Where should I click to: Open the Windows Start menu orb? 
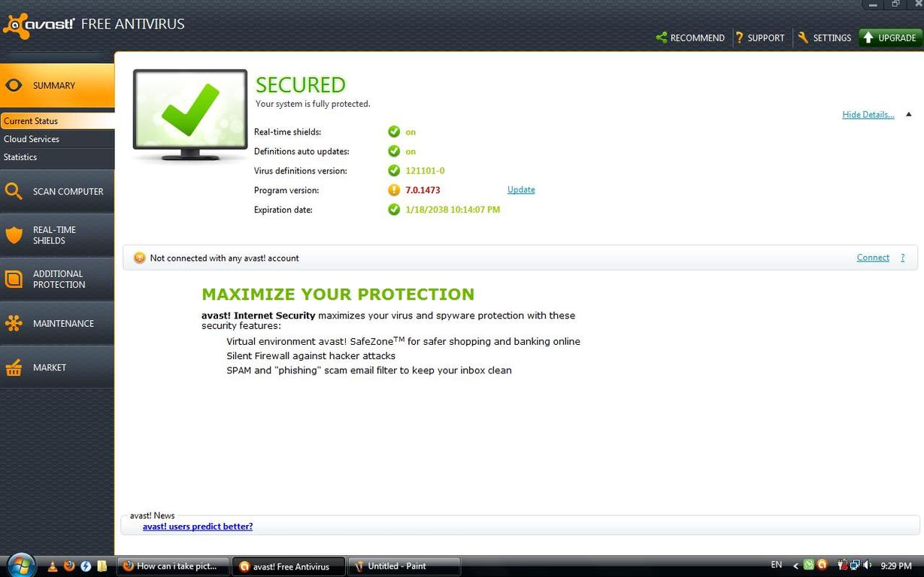click(x=20, y=565)
